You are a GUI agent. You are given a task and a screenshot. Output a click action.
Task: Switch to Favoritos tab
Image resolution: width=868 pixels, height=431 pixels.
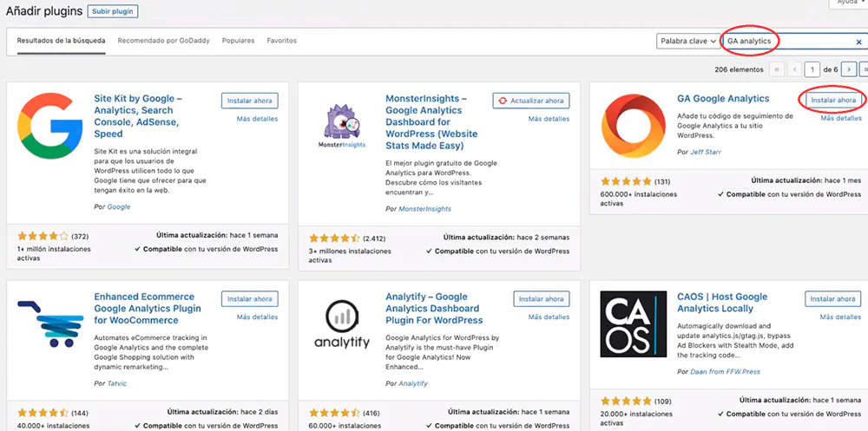(x=282, y=41)
